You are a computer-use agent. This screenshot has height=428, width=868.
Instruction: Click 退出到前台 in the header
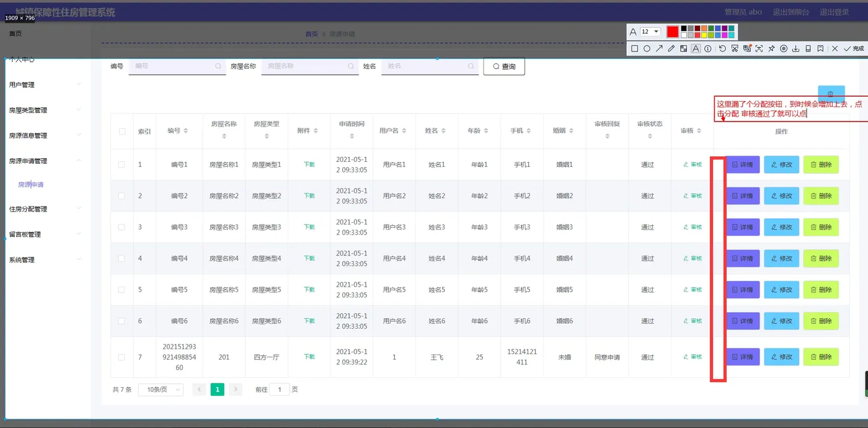tap(790, 12)
